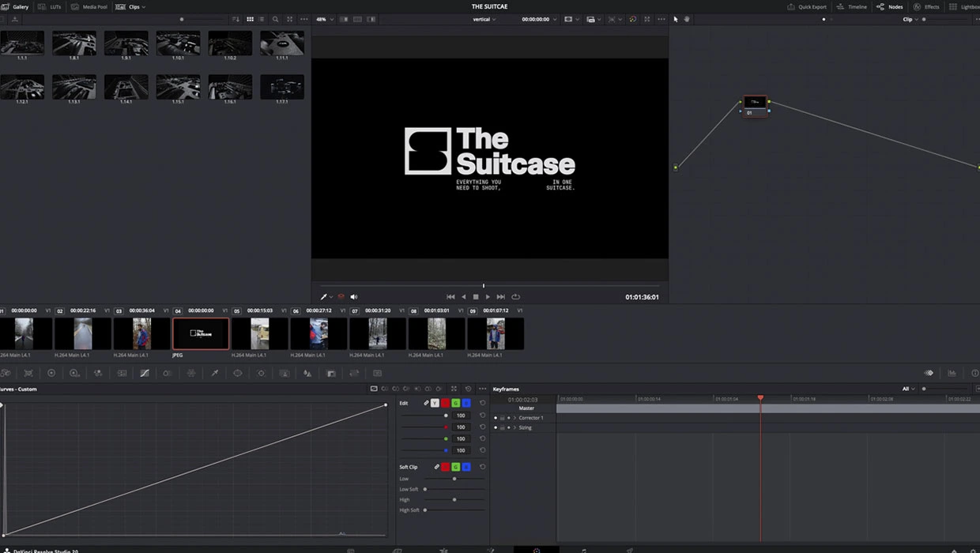Click the qualifier eyedropper tool under viewer

323,297
